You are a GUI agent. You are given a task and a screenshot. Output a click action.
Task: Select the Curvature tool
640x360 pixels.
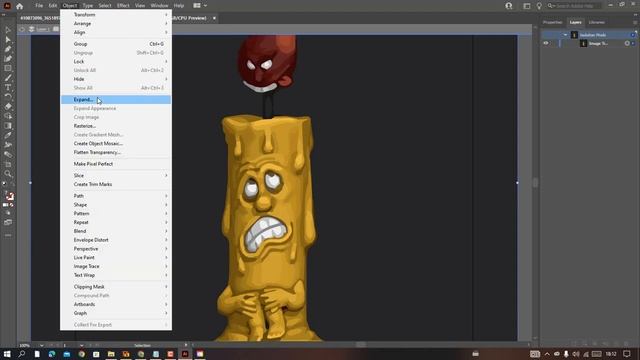8,58
